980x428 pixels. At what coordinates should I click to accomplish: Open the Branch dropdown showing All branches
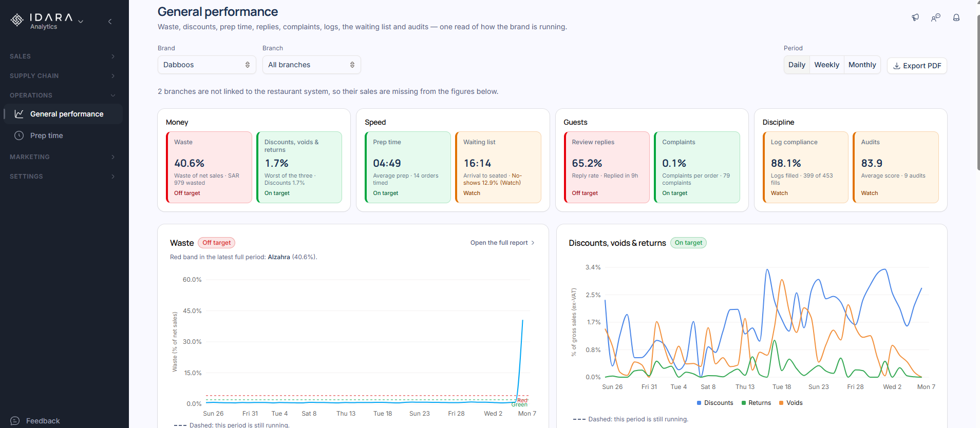coord(311,65)
